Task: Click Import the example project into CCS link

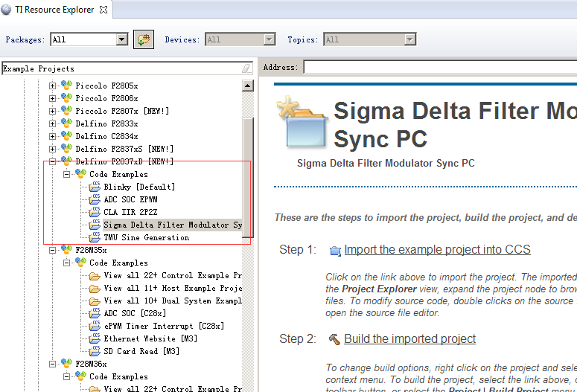Action: tap(437, 250)
